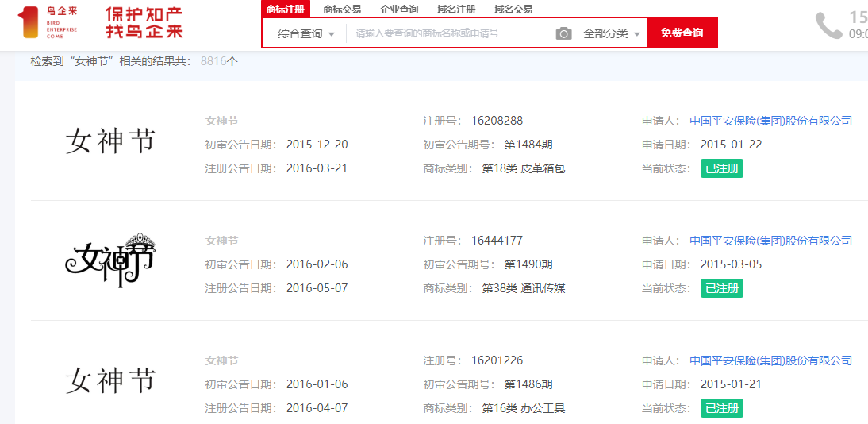The image size is (868, 424).
Task: Click the 女神节 title of the 16201226 result
Action: 221,360
